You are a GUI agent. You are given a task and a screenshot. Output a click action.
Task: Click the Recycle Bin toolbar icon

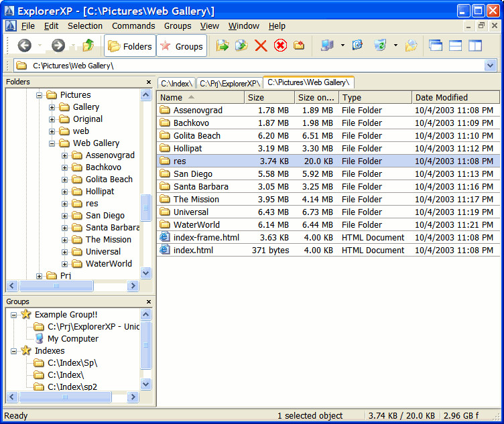(380, 46)
